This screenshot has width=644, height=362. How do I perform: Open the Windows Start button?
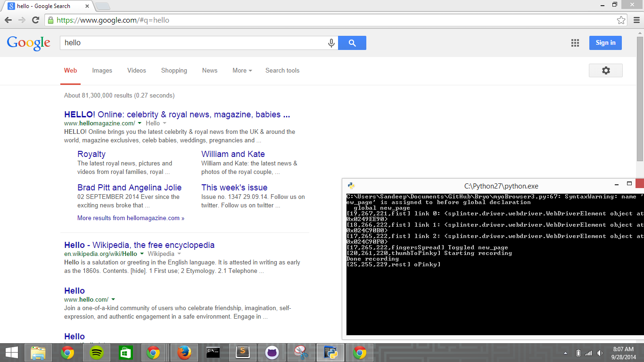tap(11, 353)
